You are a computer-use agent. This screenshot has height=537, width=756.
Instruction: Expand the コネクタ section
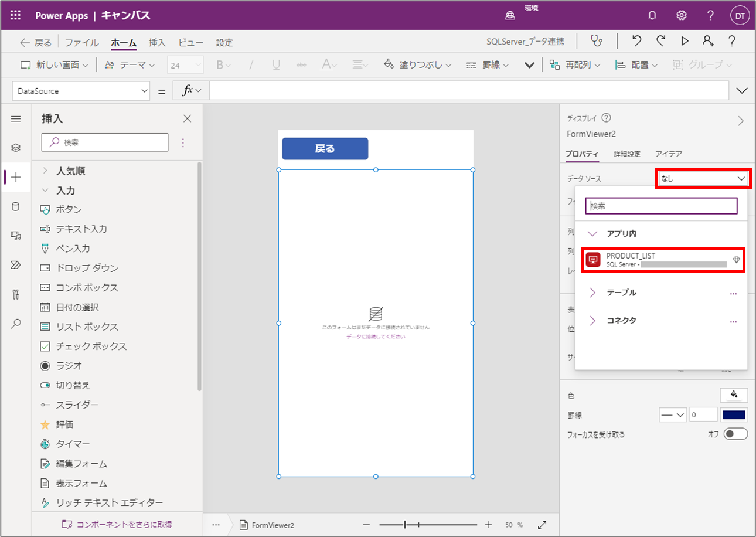(x=592, y=321)
